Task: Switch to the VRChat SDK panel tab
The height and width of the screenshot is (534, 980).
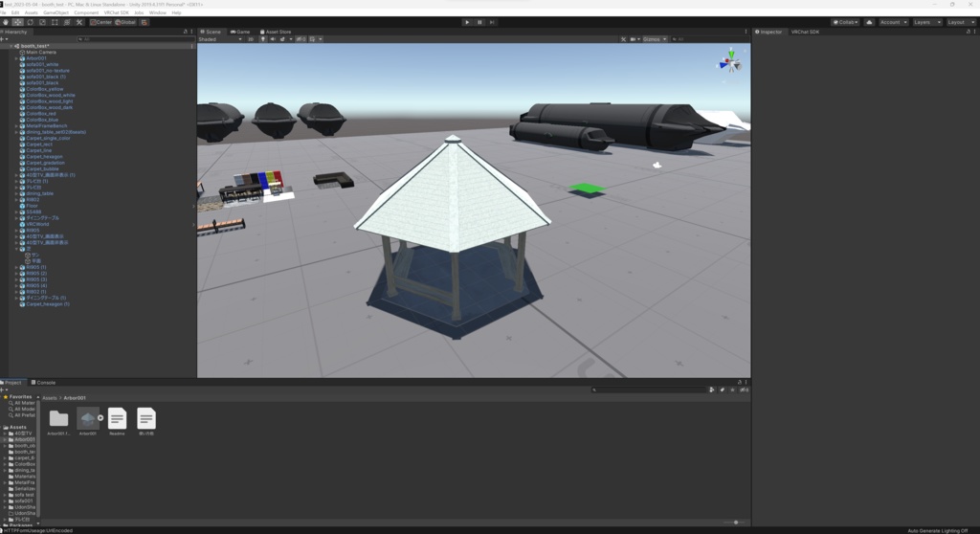Action: 805,32
